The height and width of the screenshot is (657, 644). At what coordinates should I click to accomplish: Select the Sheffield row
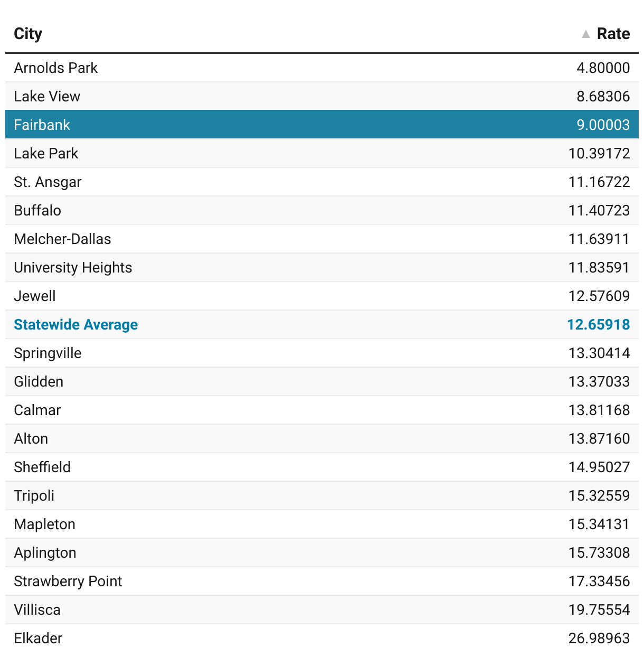pyautogui.click(x=42, y=467)
